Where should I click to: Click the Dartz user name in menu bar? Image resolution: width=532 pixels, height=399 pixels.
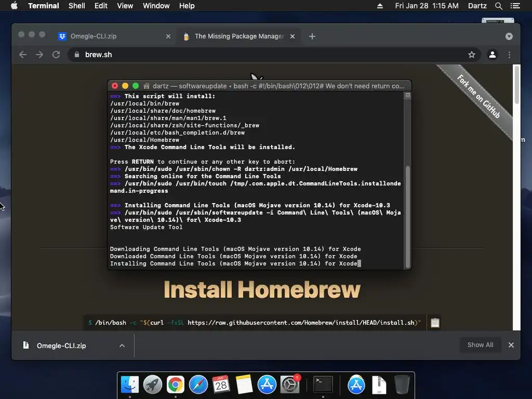477,6
